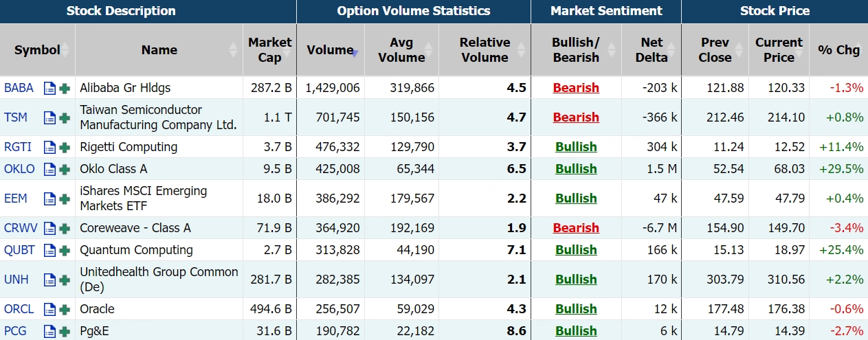Click Bearish sentiment link for TSM
This screenshot has width=868, height=340.
point(576,117)
